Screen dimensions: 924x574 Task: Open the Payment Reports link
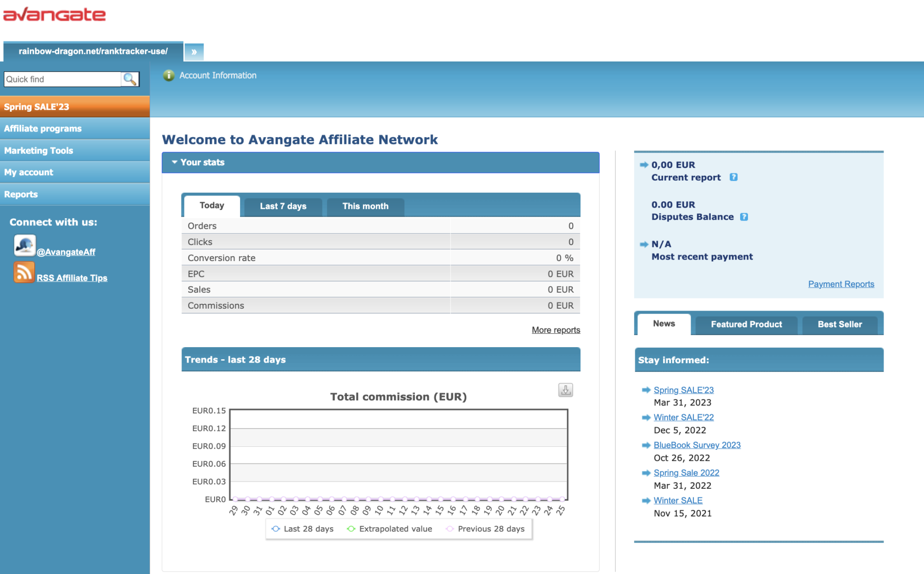coord(841,284)
